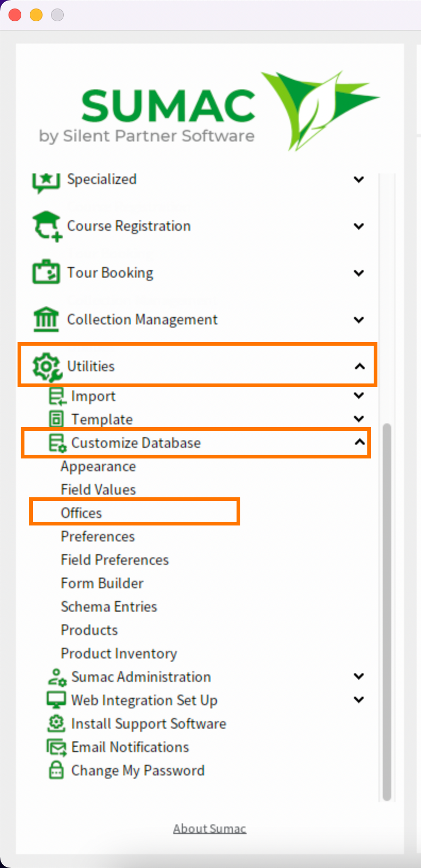
Task: Click the Collection Management museum icon
Action: coord(46,319)
